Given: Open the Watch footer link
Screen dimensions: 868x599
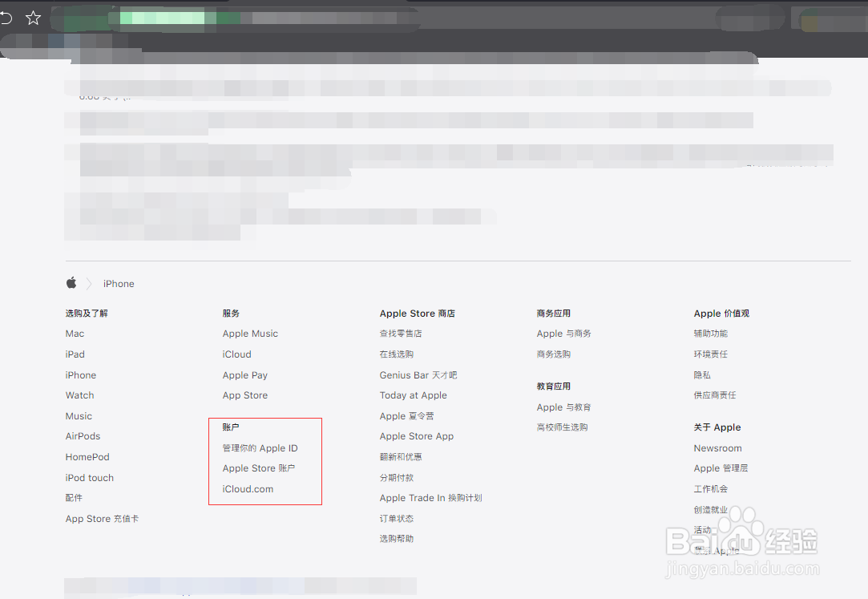Looking at the screenshot, I should pyautogui.click(x=79, y=395).
